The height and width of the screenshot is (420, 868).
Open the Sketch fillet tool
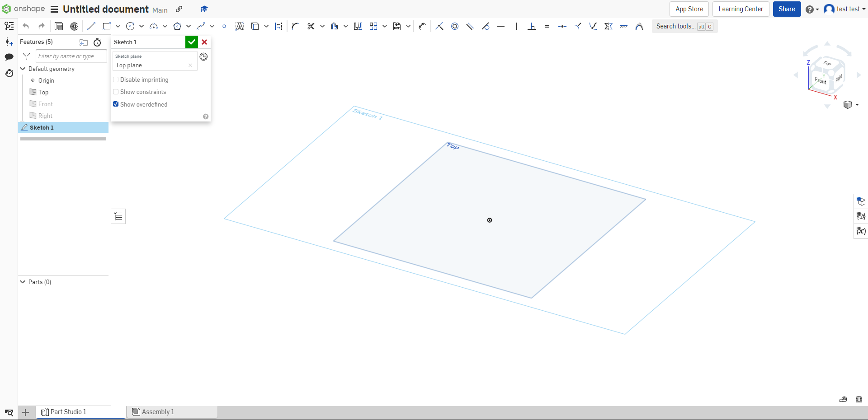pos(295,26)
